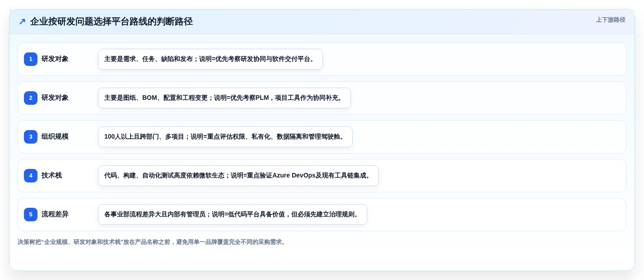Open the box mentioning Azure DevOps integration
Viewport: 644px width, 280px height.
238,176
